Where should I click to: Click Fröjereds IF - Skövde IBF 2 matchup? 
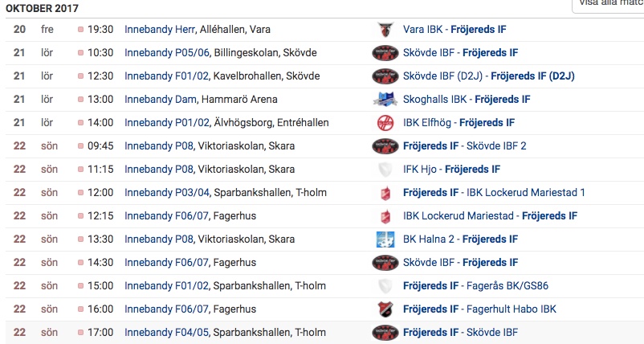pos(465,146)
